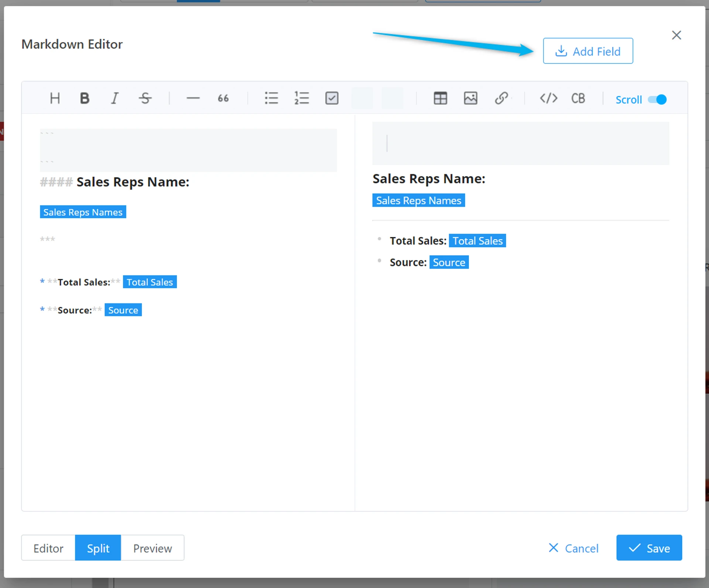Insert a blockquote
This screenshot has width=709, height=588.
(223, 98)
